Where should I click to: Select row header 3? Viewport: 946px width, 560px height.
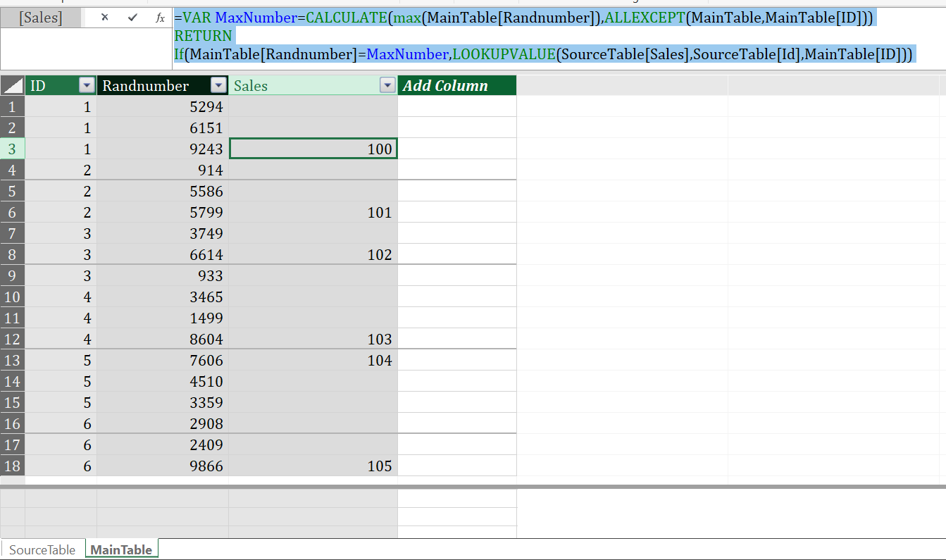13,149
